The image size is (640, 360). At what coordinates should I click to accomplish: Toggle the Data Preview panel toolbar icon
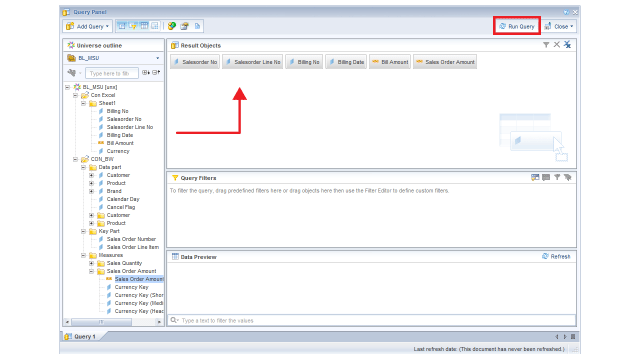point(144,26)
